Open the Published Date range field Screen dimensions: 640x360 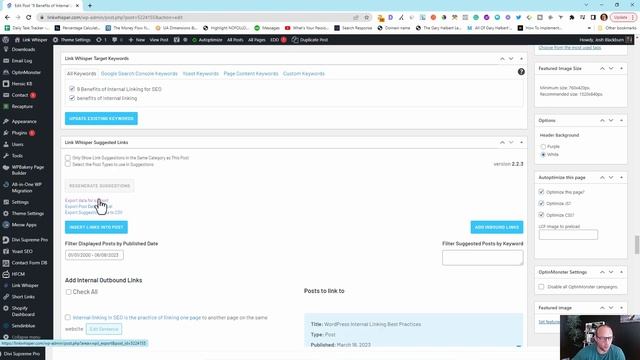tap(94, 255)
